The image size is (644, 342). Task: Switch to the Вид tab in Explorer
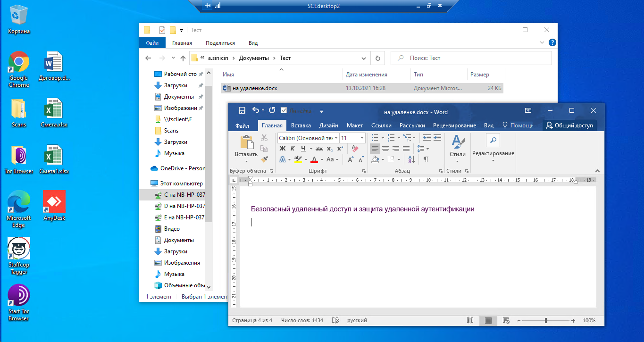point(253,43)
